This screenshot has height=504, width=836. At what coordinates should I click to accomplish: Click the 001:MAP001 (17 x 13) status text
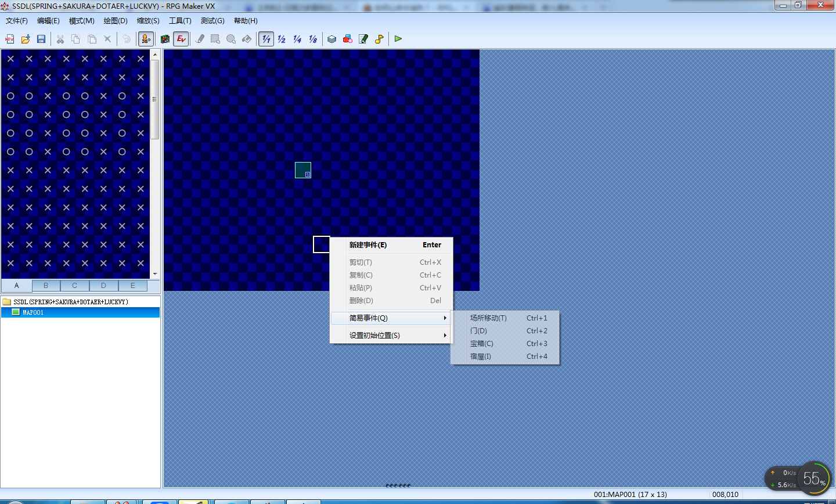(x=630, y=495)
